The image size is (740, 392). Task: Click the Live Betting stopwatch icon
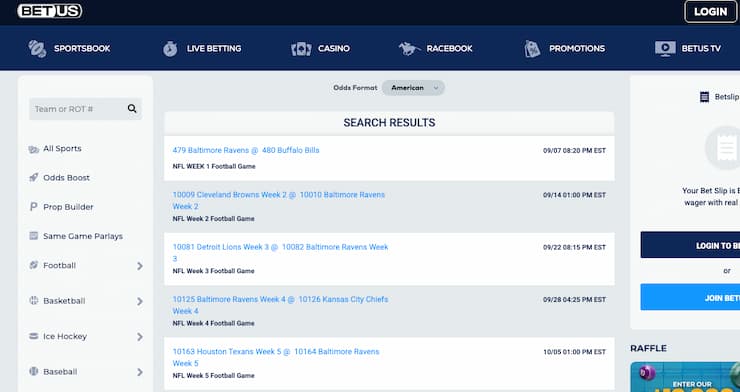point(170,49)
